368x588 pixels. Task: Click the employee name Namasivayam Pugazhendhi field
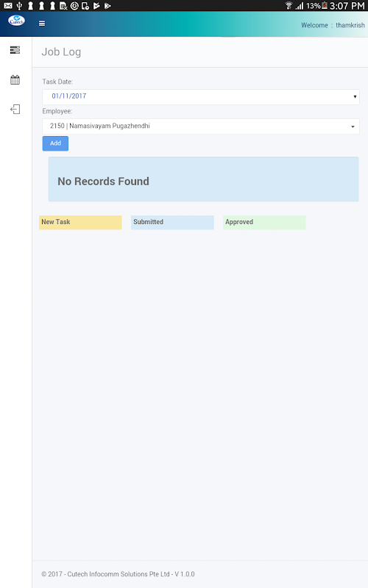[x=201, y=126]
